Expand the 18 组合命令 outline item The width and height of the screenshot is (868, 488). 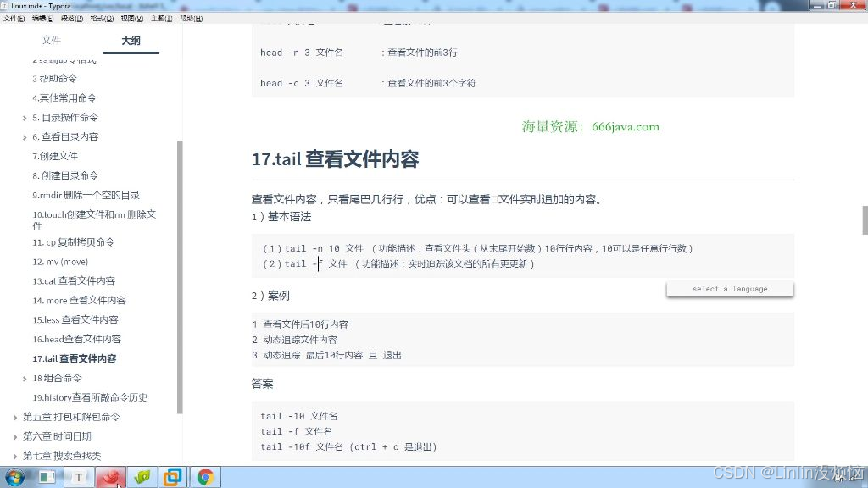click(x=25, y=379)
